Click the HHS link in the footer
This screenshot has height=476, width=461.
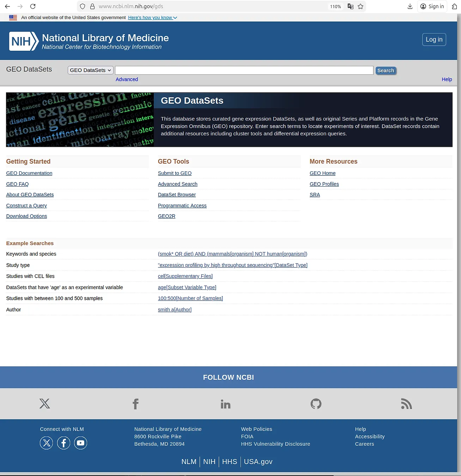229,462
